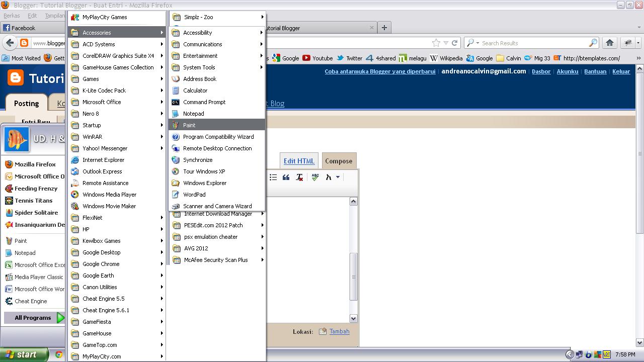
Task: Click the Address Book icon
Action: 176,79
